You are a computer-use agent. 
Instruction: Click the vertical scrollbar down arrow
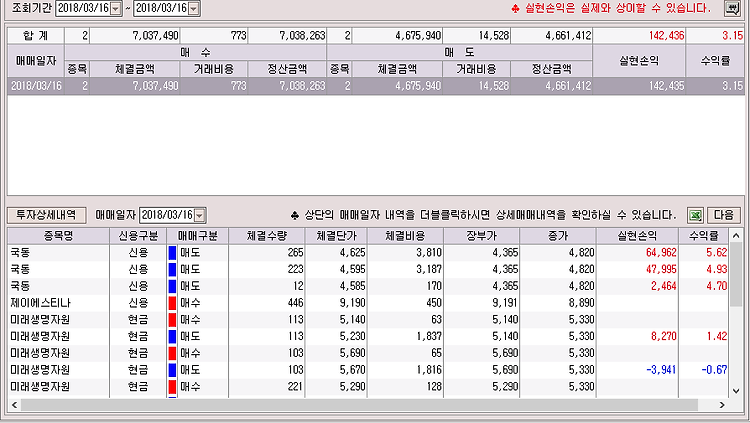[736, 391]
